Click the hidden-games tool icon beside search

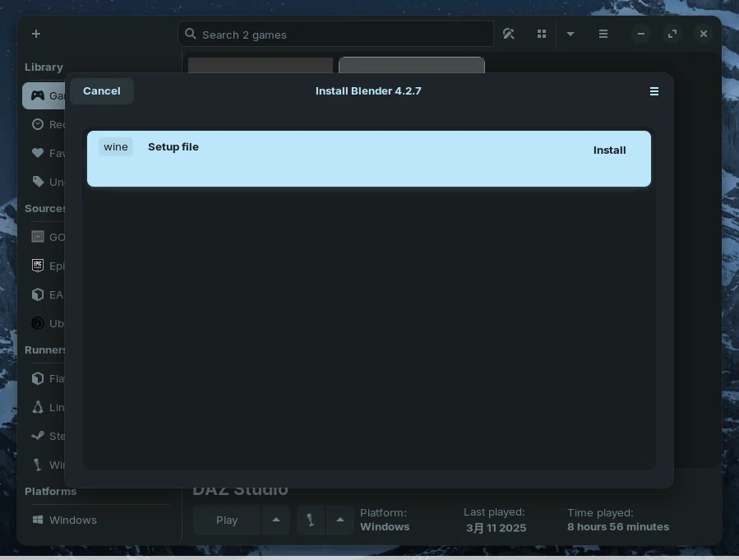tap(509, 34)
